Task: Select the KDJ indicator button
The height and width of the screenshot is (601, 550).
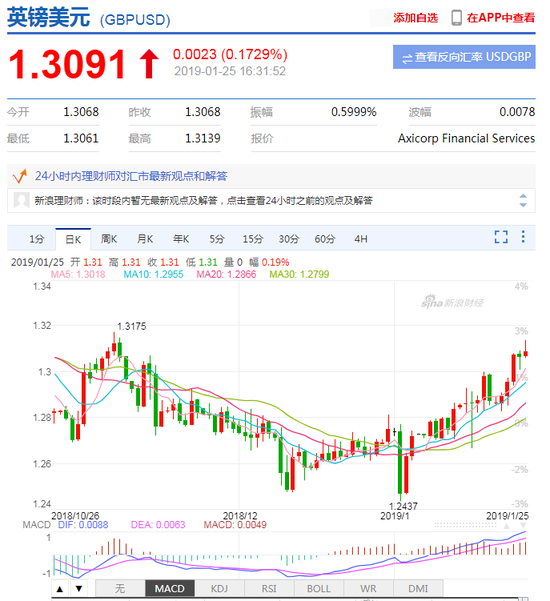Action: pyautogui.click(x=219, y=588)
